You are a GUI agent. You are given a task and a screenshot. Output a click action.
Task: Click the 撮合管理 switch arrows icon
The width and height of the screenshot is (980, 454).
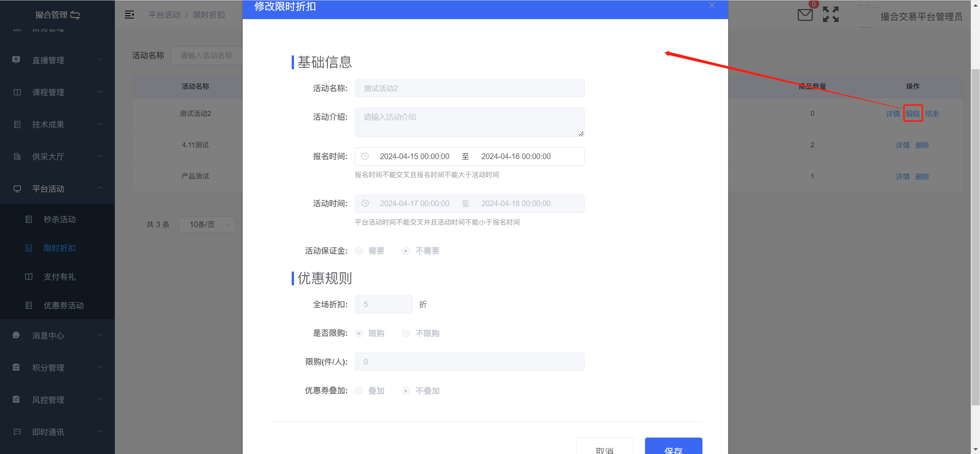click(x=75, y=15)
